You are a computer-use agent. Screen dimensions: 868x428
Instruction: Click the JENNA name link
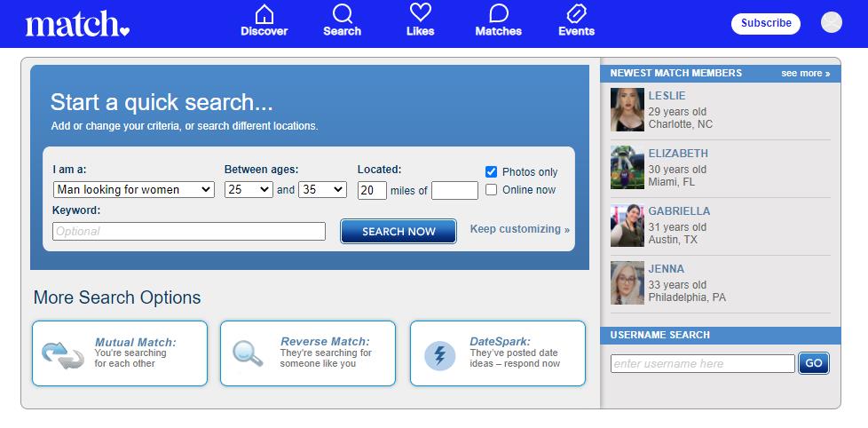(667, 269)
